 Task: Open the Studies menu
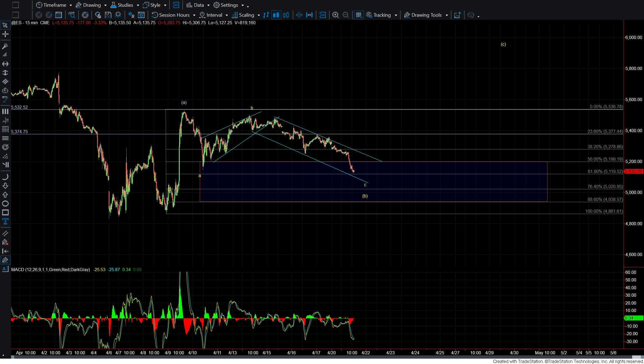[122, 5]
